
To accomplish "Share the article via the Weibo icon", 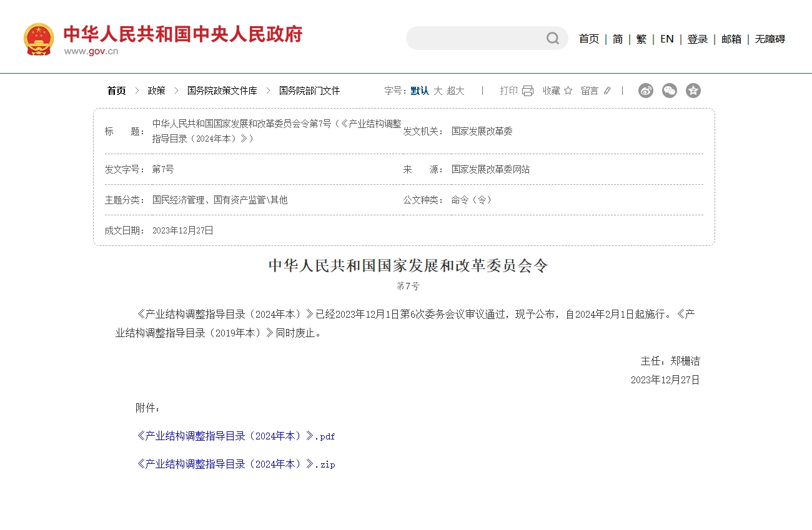I will pyautogui.click(x=645, y=91).
